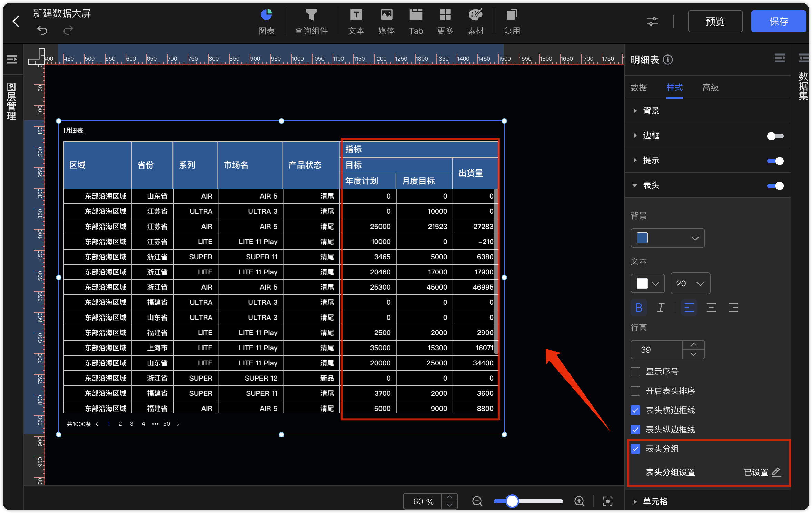
Task: Go to next table page arrow
Action: 178,424
